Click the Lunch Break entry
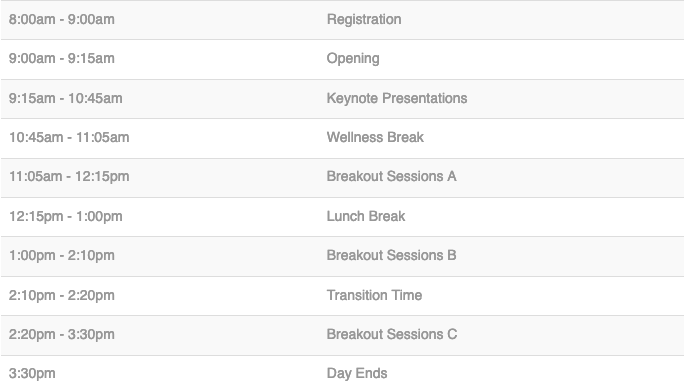 (x=366, y=216)
